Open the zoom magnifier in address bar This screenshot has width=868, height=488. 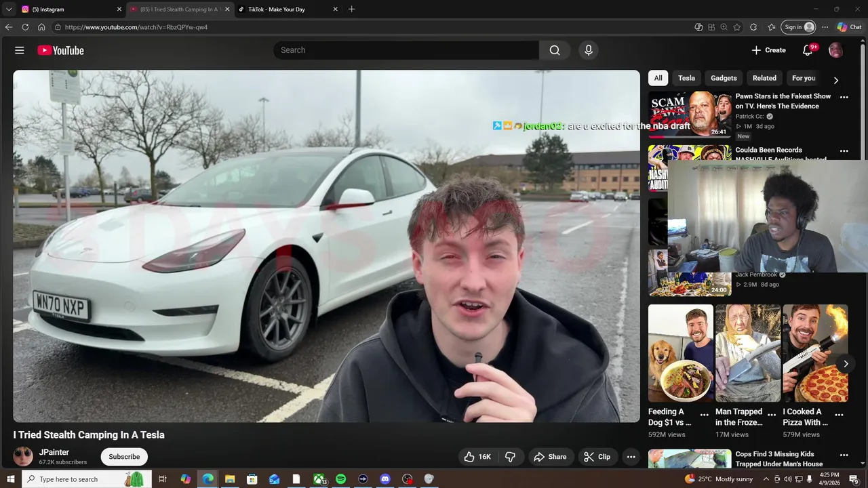[724, 27]
